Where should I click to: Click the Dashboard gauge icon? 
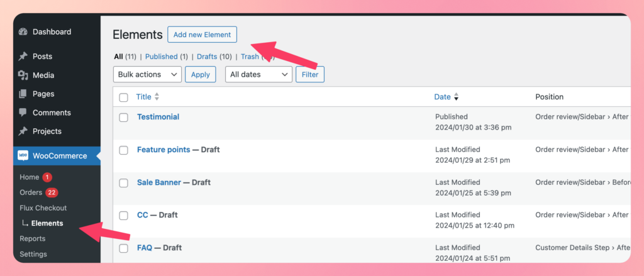(x=23, y=31)
